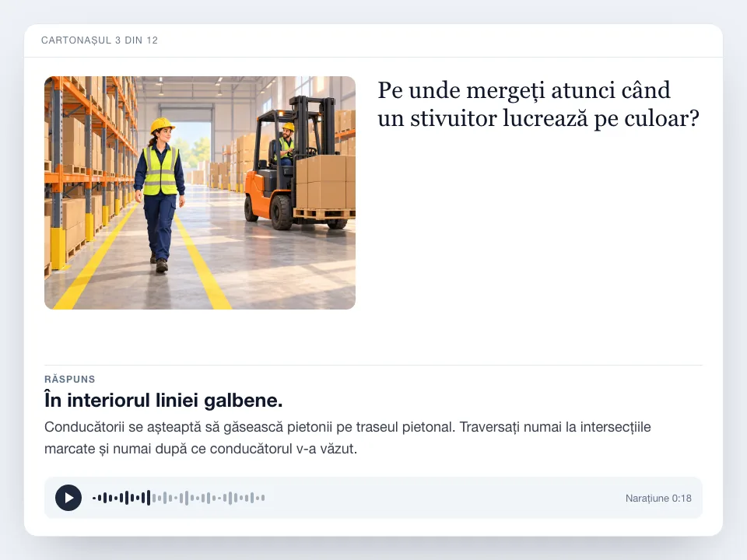Screen dimensions: 747x560
Task: Play the narration audio
Action: [x=68, y=498]
